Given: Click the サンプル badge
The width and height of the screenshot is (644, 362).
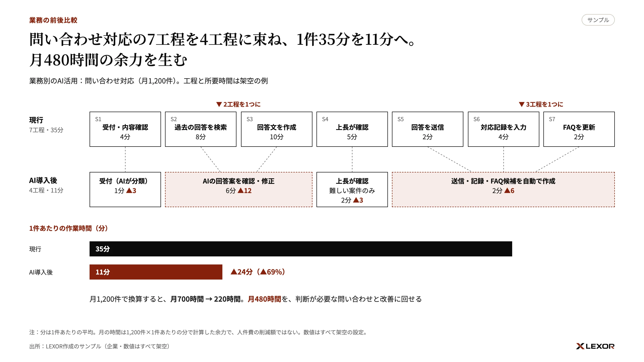Looking at the screenshot, I should (x=598, y=20).
